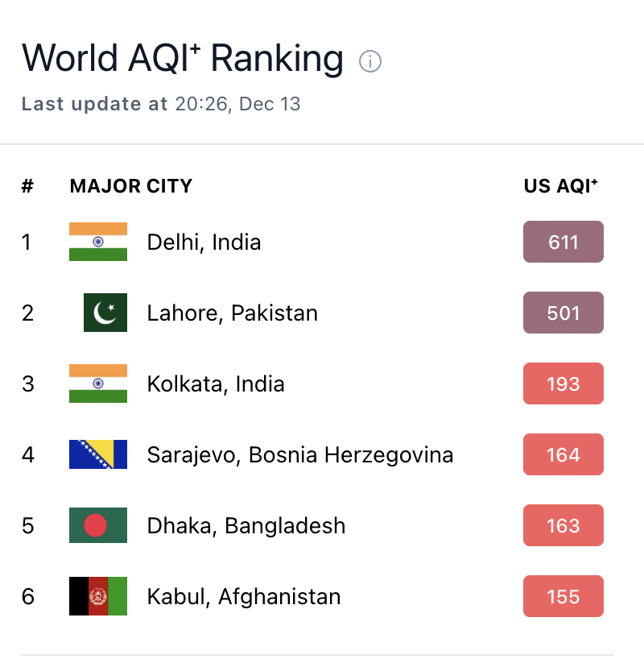
Task: Click the 164 AQI value badge
Action: pos(563,454)
